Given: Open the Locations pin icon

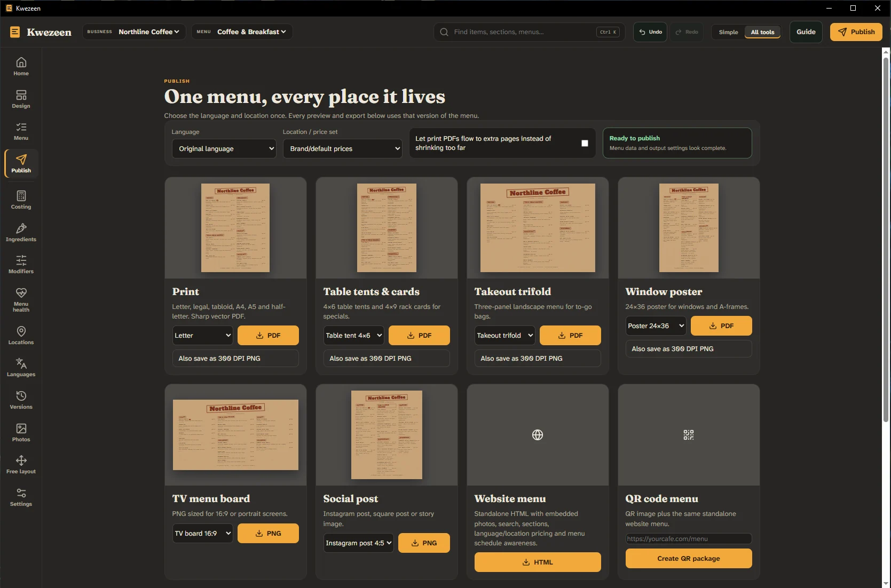Looking at the screenshot, I should (21, 331).
